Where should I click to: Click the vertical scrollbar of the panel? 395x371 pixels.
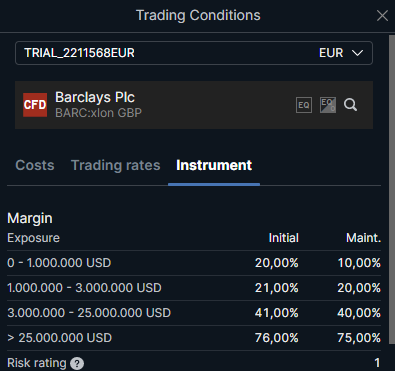[x=392, y=189]
